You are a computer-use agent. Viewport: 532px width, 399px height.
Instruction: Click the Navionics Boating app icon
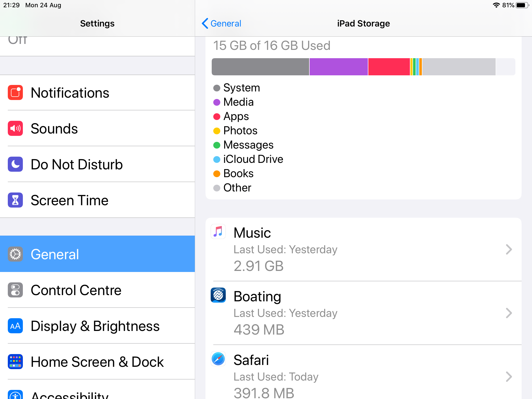(x=218, y=296)
